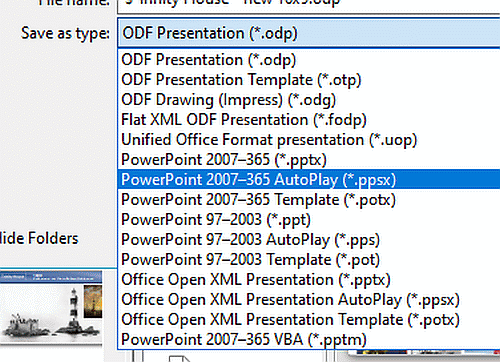Choose PowerPoint 97–2003 Template (*.pot)

pos(309,260)
